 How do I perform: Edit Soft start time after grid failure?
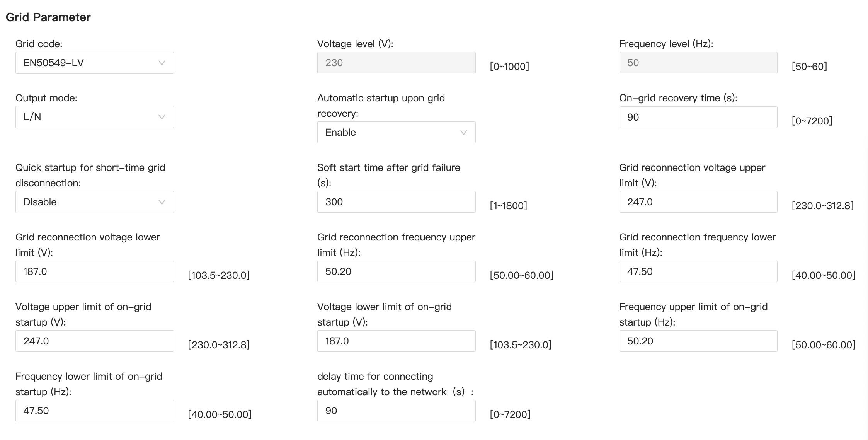(x=396, y=202)
